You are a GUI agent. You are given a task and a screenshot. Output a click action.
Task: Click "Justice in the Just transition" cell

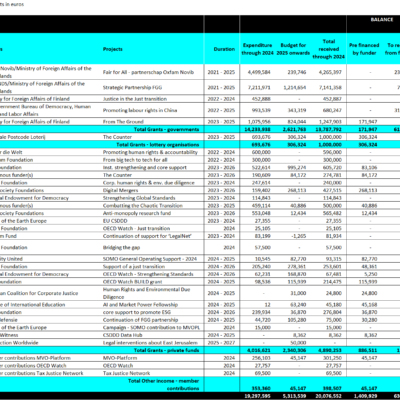(135, 99)
